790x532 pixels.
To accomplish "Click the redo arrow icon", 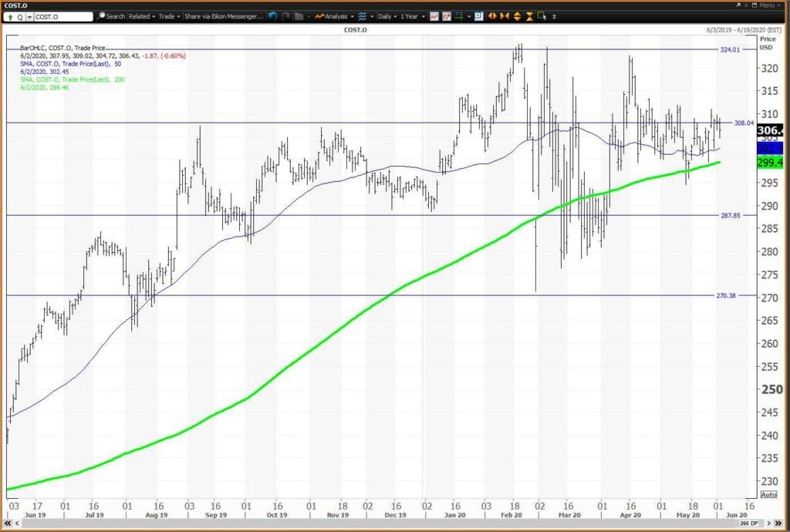I will (285, 17).
